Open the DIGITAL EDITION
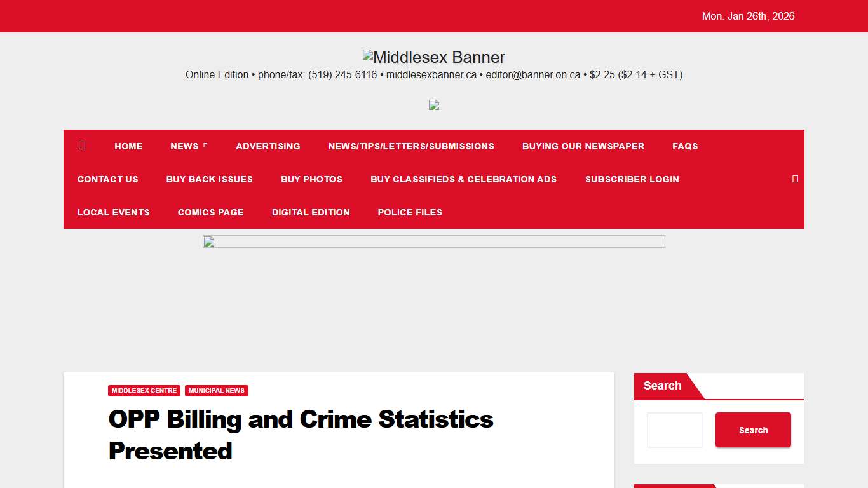The width and height of the screenshot is (868, 488). (x=311, y=212)
